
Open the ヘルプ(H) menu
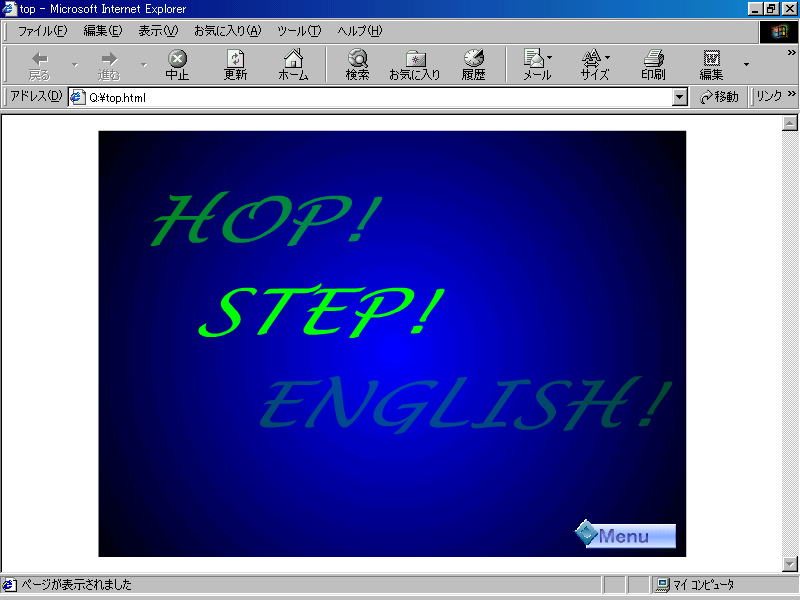pyautogui.click(x=359, y=31)
